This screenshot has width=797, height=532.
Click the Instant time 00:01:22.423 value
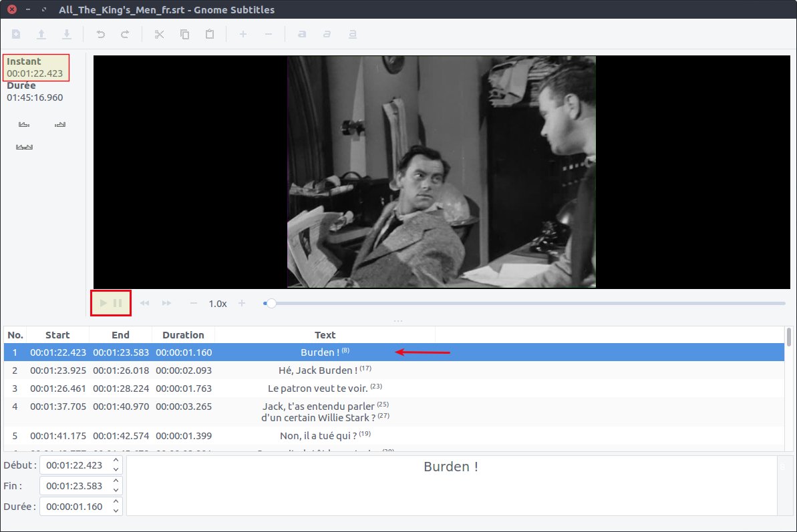point(35,73)
